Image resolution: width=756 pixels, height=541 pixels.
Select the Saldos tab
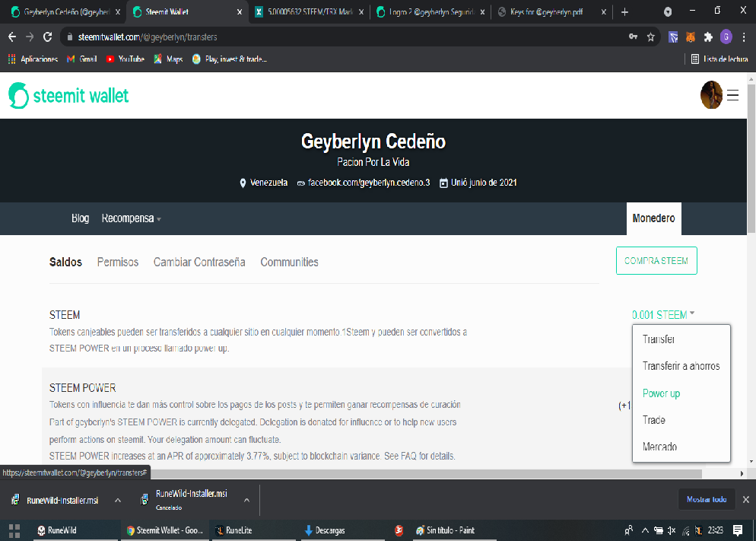point(65,263)
